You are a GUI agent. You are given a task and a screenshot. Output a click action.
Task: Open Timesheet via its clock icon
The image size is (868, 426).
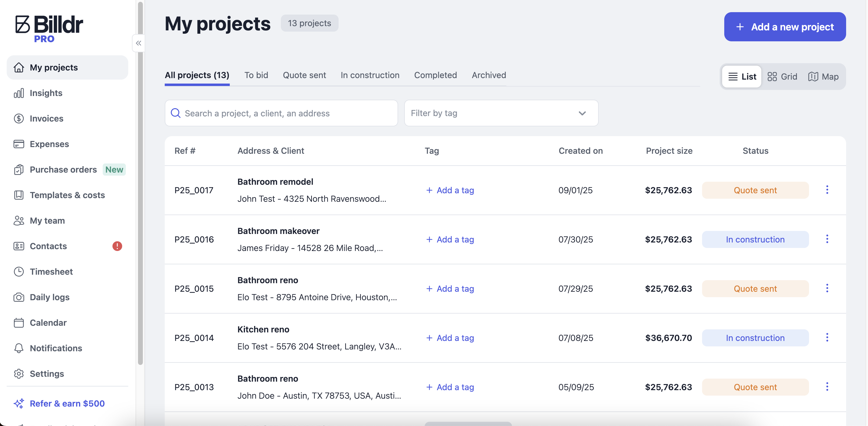[x=19, y=271]
